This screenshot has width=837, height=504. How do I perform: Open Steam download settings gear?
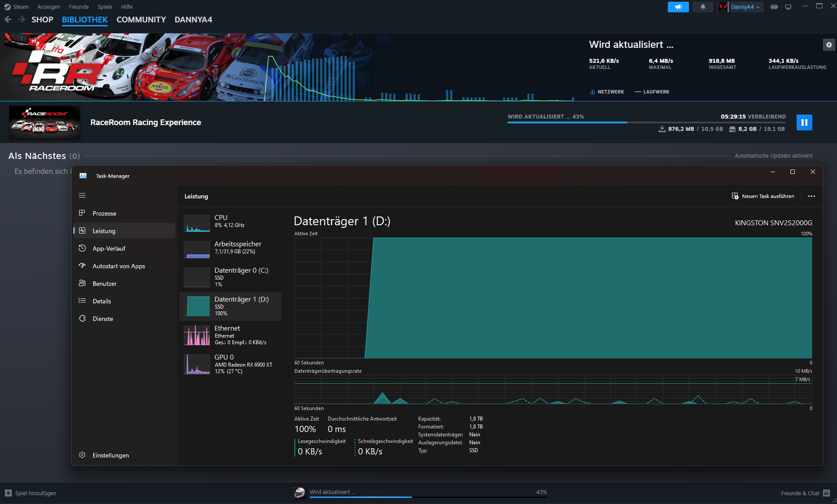(x=829, y=45)
